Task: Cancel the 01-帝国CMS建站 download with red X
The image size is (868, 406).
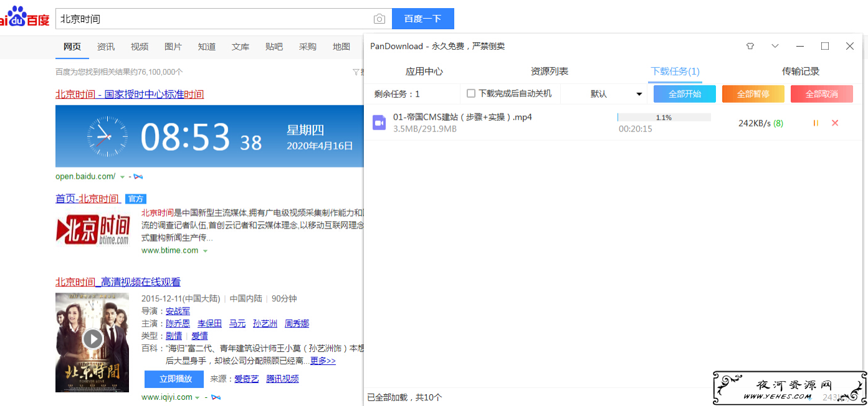Action: 835,123
